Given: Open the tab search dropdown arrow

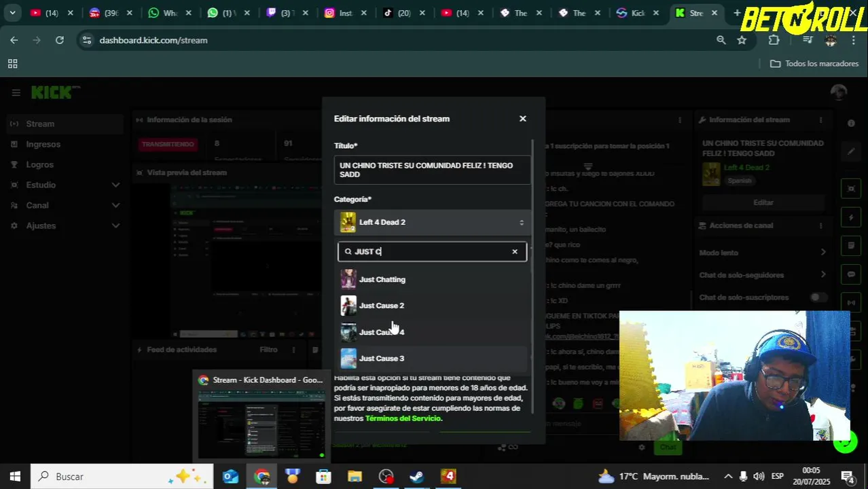Looking at the screenshot, I should pos(12,13).
